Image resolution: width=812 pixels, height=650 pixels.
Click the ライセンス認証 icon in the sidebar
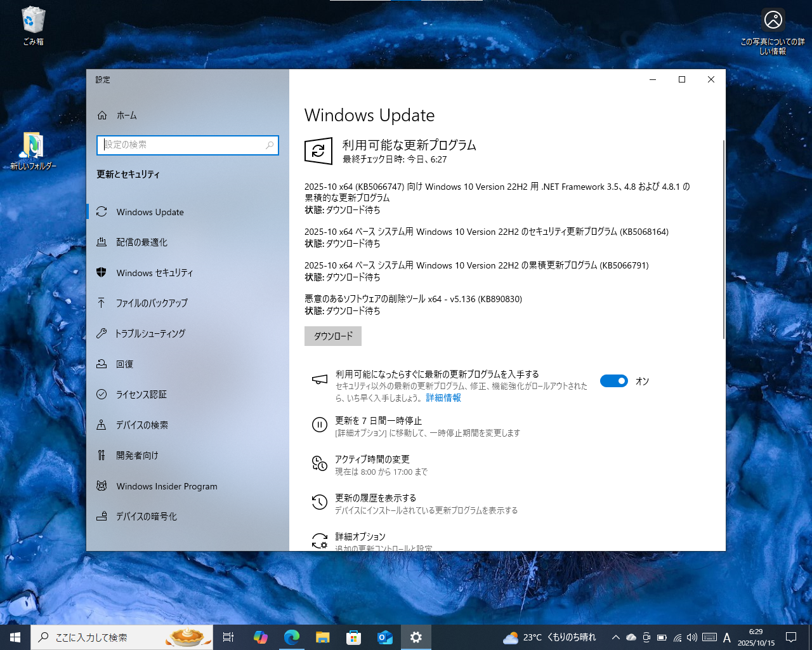click(x=102, y=394)
